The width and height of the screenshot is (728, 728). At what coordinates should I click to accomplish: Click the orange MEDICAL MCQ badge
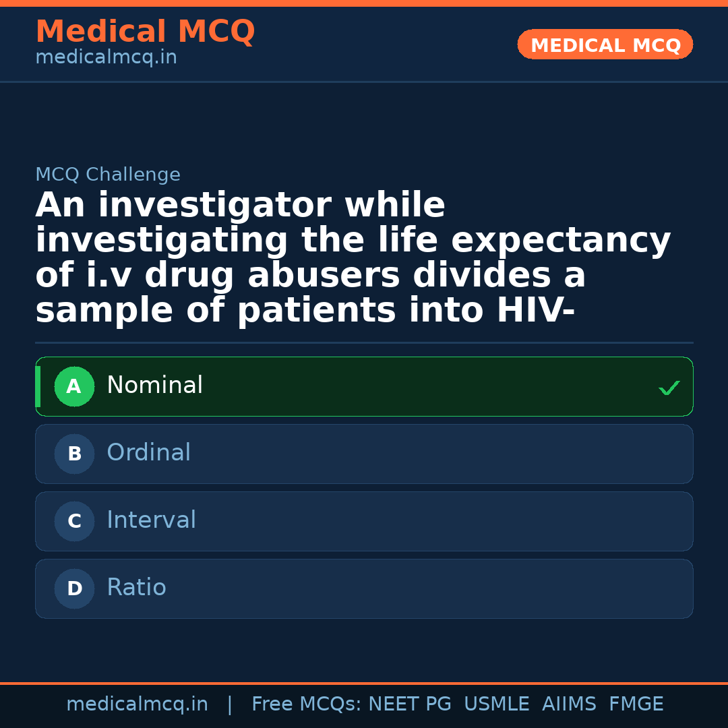point(605,44)
